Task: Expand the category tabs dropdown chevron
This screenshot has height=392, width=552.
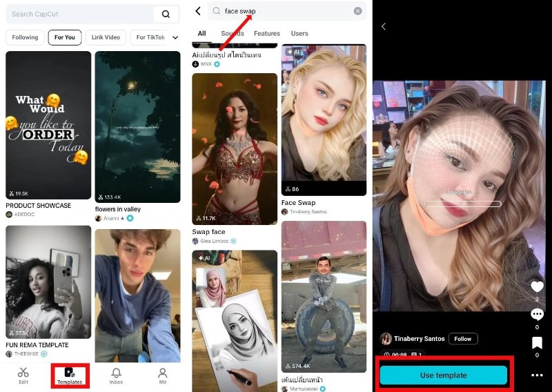Action: 175,37
